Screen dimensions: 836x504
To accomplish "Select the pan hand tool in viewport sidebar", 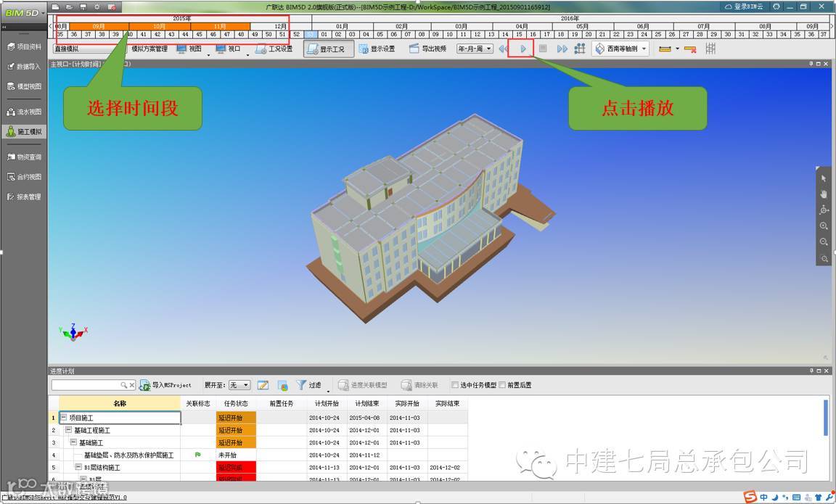I will coord(824,194).
